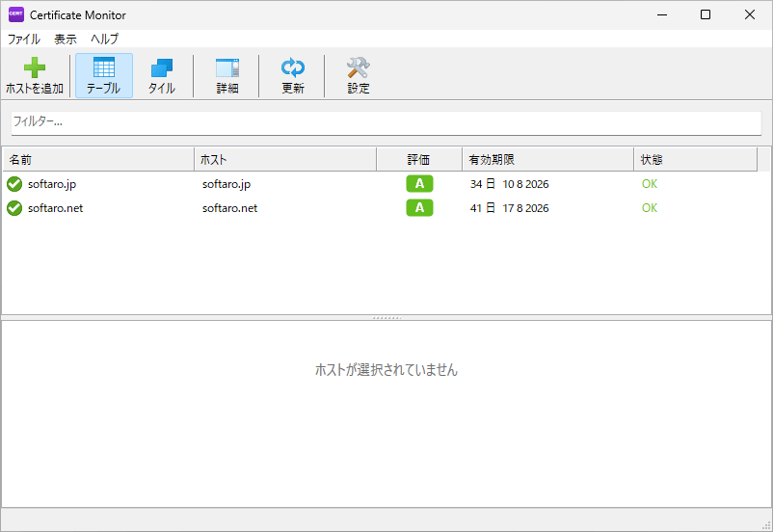Click the green check icon for softaro.jp
The height and width of the screenshot is (532, 773).
[x=14, y=184]
